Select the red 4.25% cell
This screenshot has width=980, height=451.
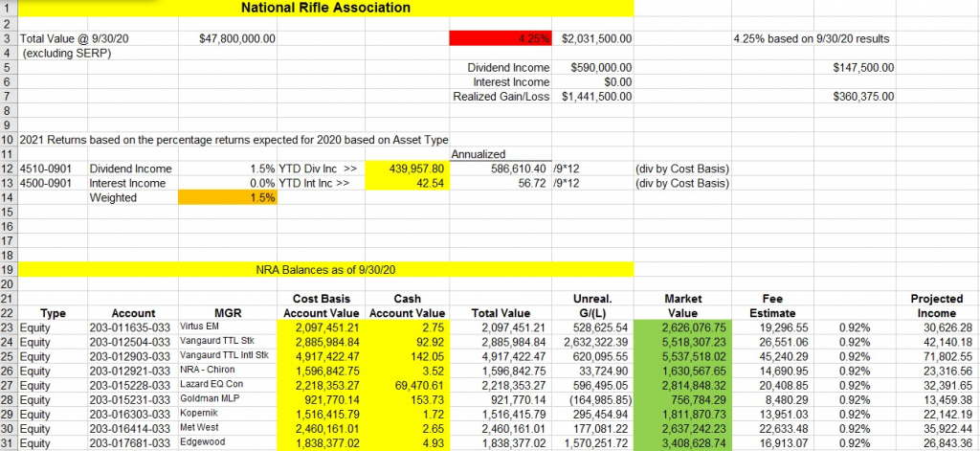[x=500, y=39]
